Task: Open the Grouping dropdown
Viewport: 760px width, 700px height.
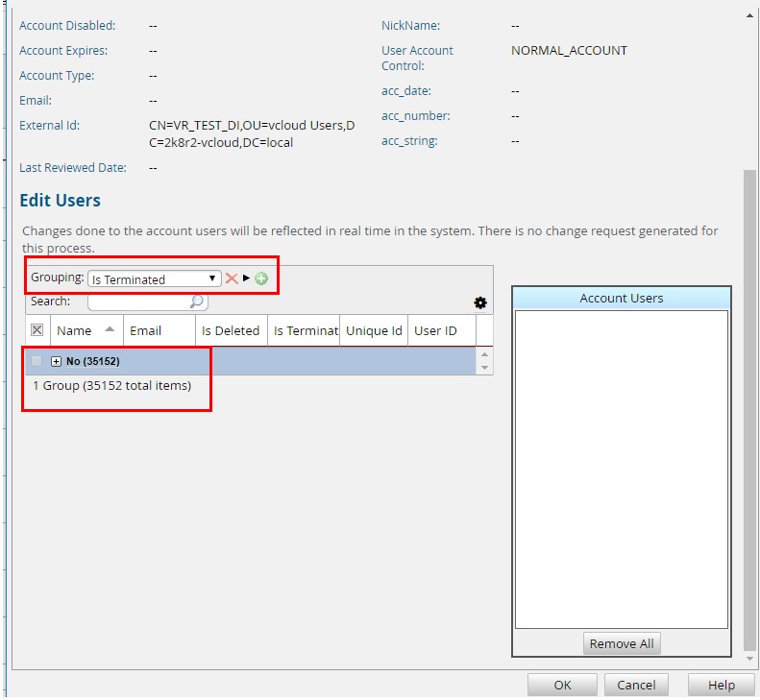Action: 154,278
